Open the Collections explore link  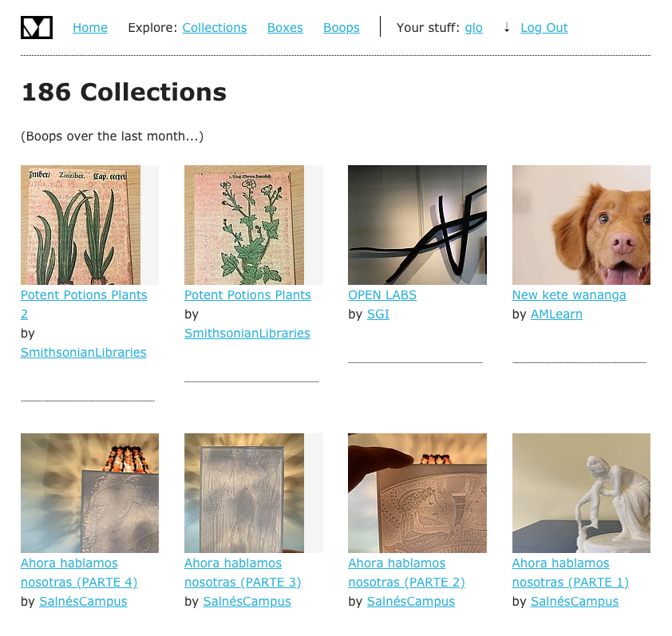pos(214,27)
